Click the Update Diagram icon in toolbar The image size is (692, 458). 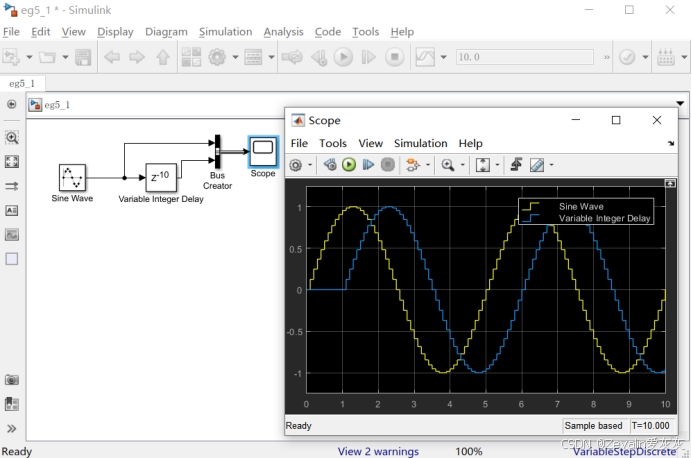tap(292, 57)
